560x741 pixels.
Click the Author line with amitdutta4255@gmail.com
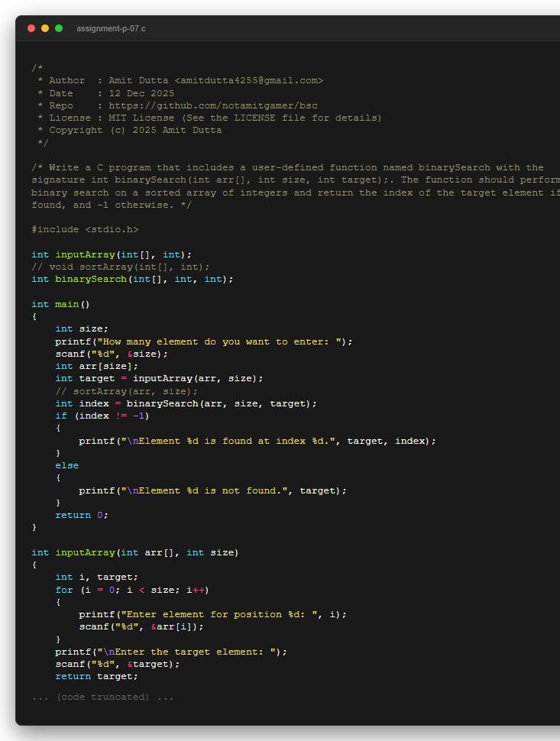click(x=180, y=80)
